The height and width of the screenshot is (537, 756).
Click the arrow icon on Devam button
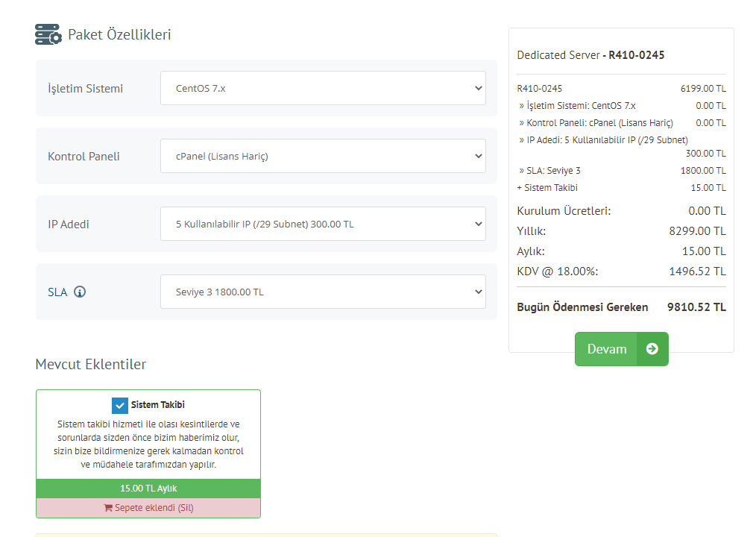[652, 349]
